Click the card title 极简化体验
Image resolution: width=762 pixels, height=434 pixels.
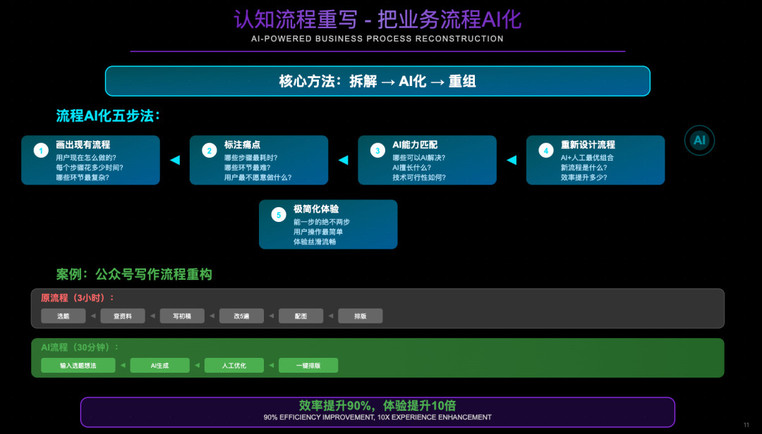click(316, 209)
